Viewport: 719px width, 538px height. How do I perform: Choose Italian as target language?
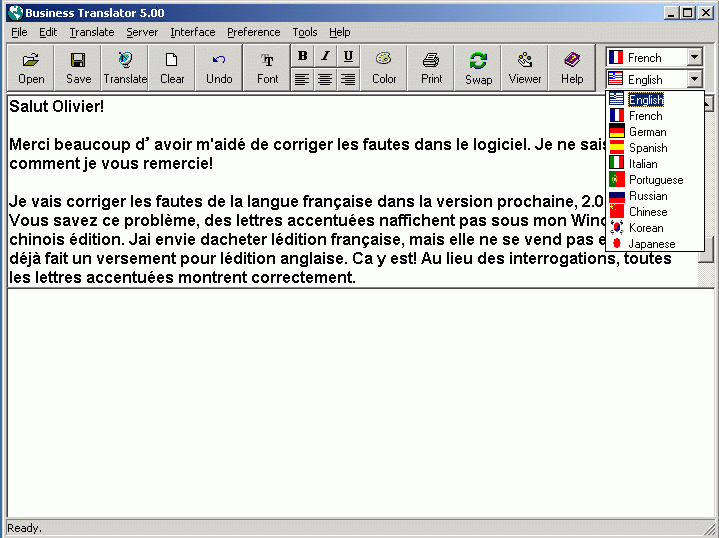[654, 163]
